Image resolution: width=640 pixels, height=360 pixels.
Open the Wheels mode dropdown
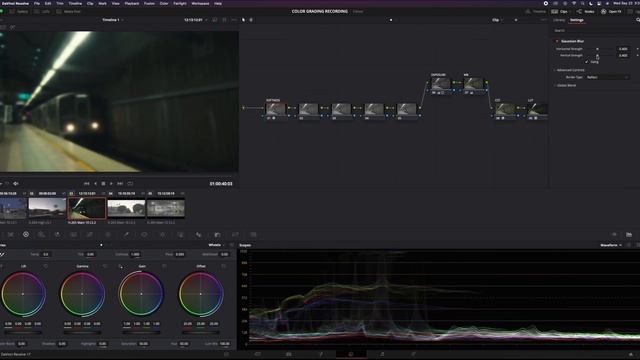[216, 245]
